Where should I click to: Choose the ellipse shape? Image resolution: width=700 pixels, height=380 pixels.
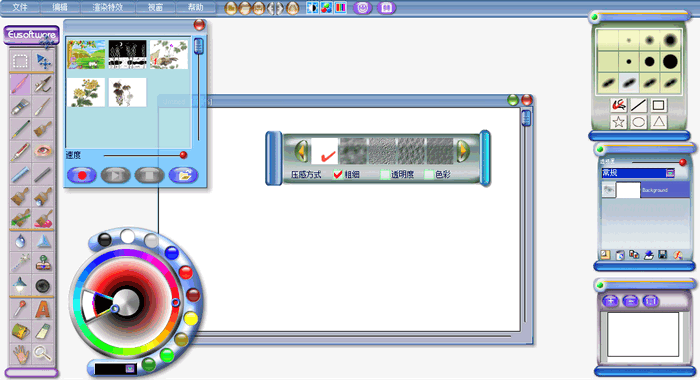coord(638,122)
